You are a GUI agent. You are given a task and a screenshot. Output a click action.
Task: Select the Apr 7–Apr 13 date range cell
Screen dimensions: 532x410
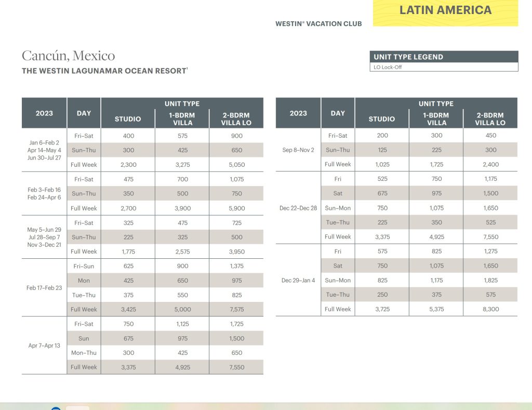(x=44, y=346)
